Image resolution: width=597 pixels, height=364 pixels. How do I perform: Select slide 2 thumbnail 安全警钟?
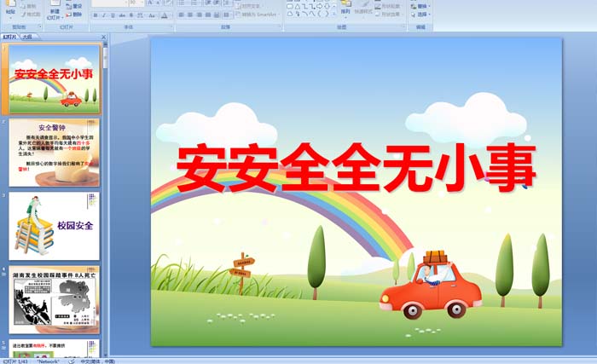click(x=55, y=153)
